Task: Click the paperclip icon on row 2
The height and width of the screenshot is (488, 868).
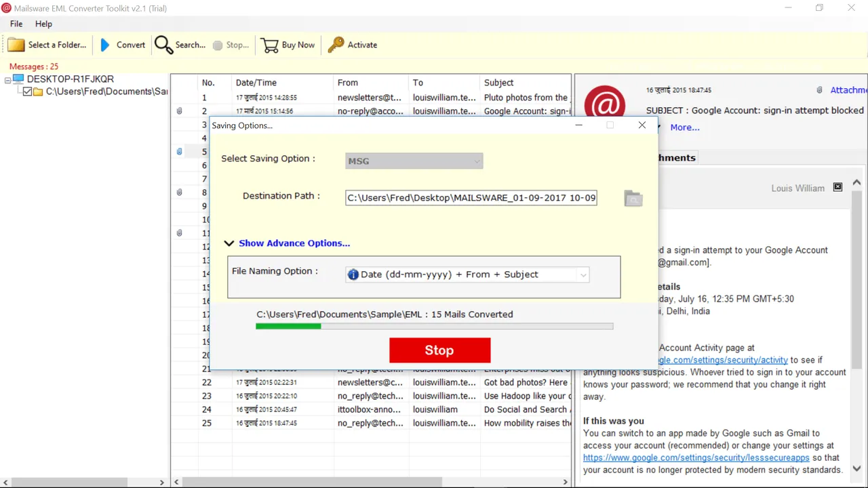Action: coord(179,111)
